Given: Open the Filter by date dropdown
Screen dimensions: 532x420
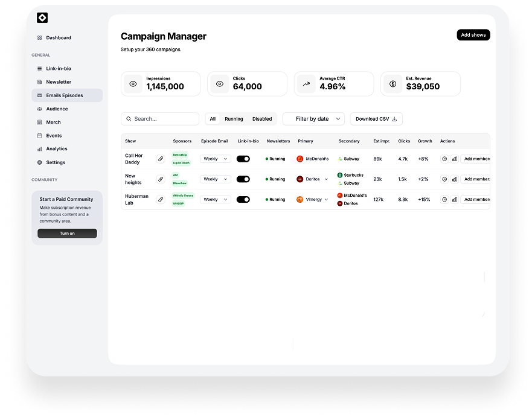Looking at the screenshot, I should point(314,119).
